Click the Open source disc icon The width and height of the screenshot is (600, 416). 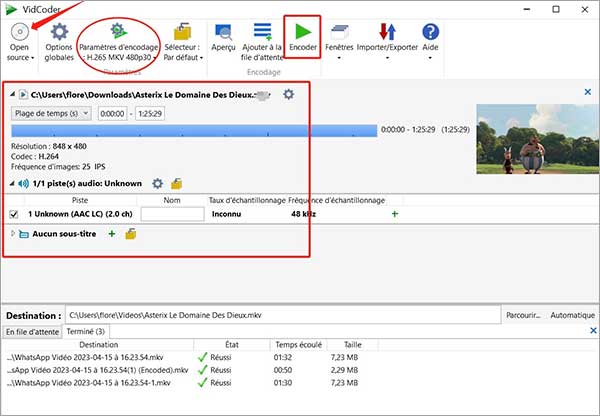pyautogui.click(x=19, y=32)
